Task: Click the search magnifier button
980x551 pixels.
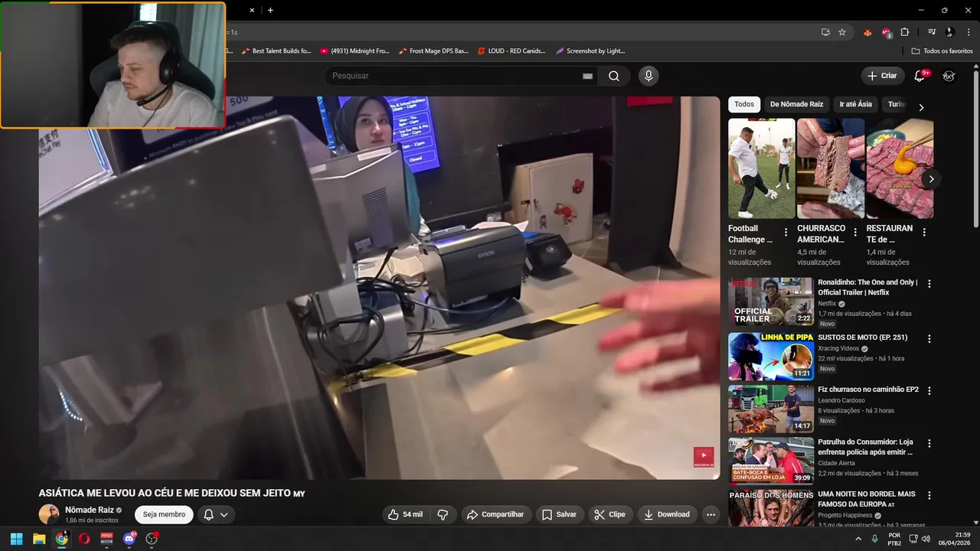Action: [614, 76]
